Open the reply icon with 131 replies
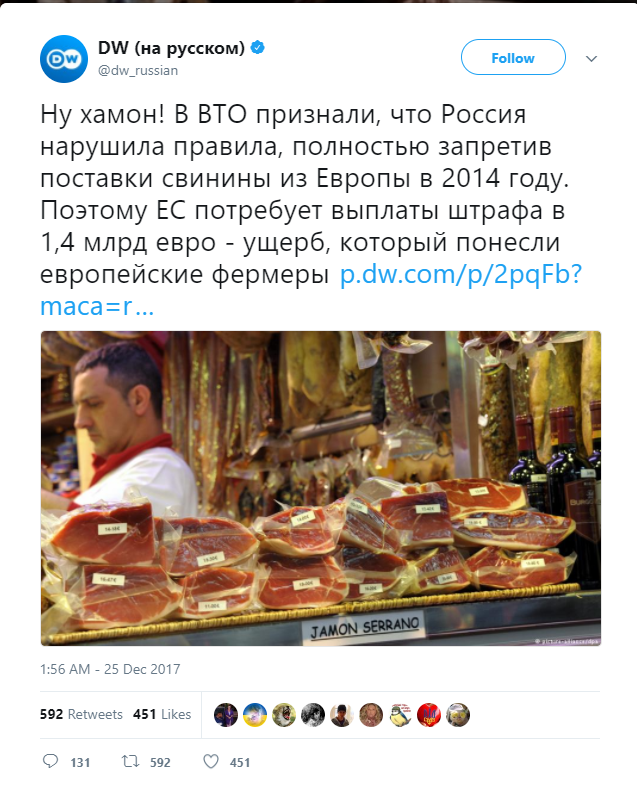This screenshot has width=637, height=793. 50,761
